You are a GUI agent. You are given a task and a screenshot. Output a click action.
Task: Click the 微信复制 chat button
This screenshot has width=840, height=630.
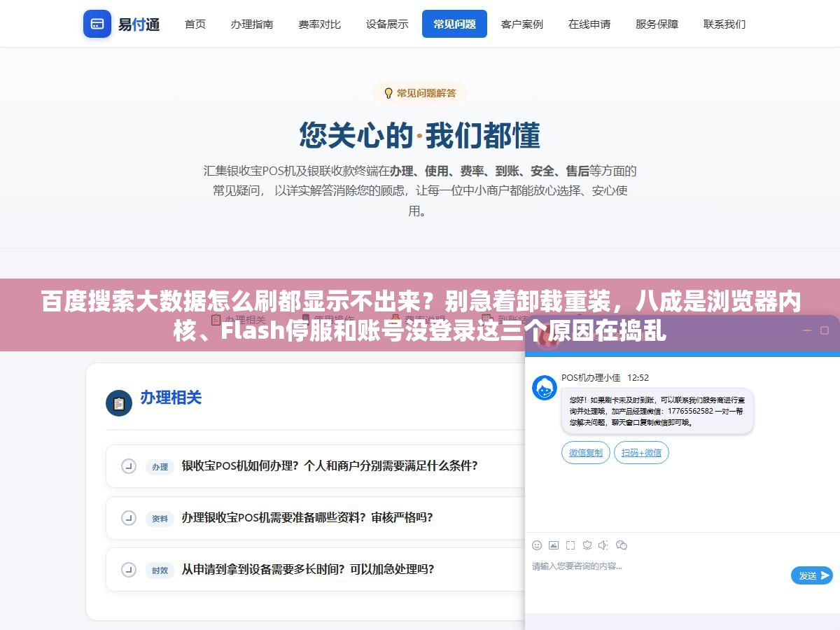tap(586, 453)
